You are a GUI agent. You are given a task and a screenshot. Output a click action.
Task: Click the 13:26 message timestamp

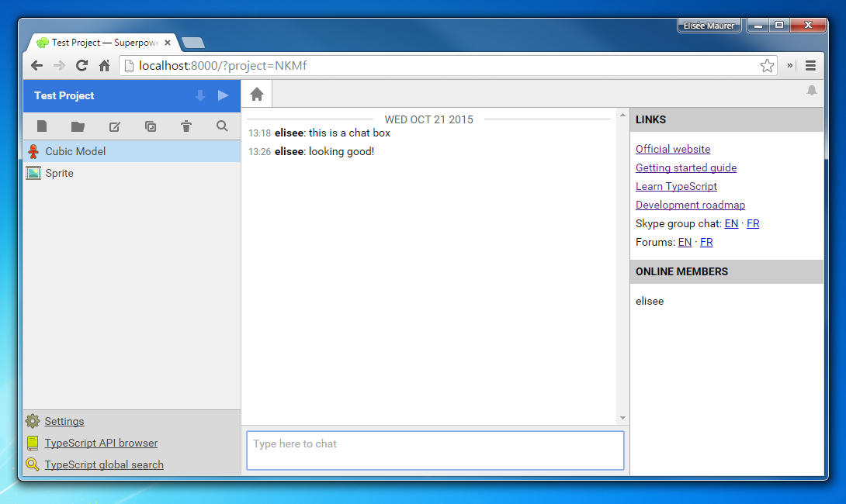[259, 152]
